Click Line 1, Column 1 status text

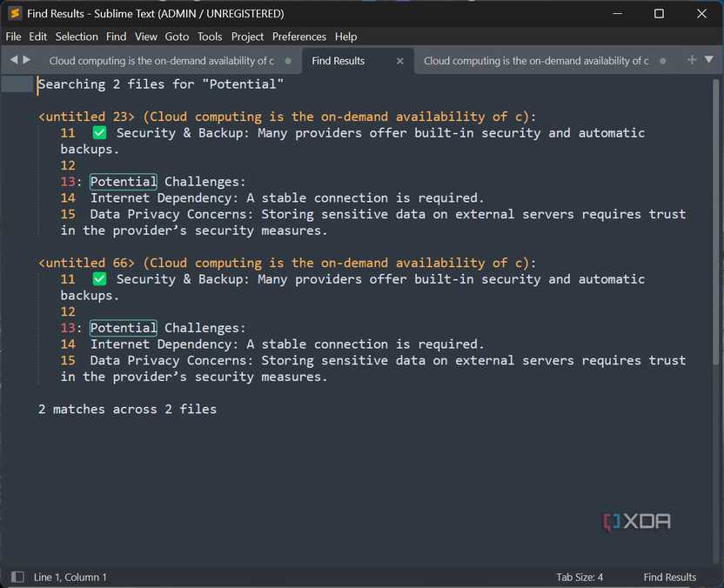pos(70,577)
